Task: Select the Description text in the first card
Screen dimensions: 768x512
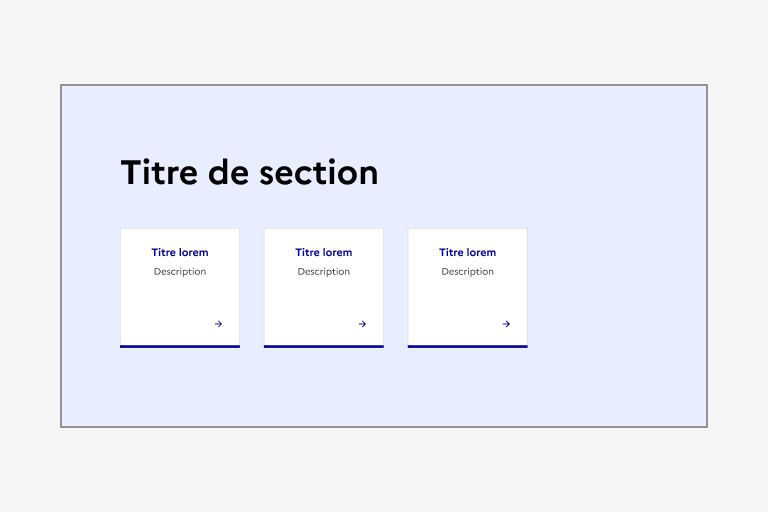Action: (x=180, y=272)
